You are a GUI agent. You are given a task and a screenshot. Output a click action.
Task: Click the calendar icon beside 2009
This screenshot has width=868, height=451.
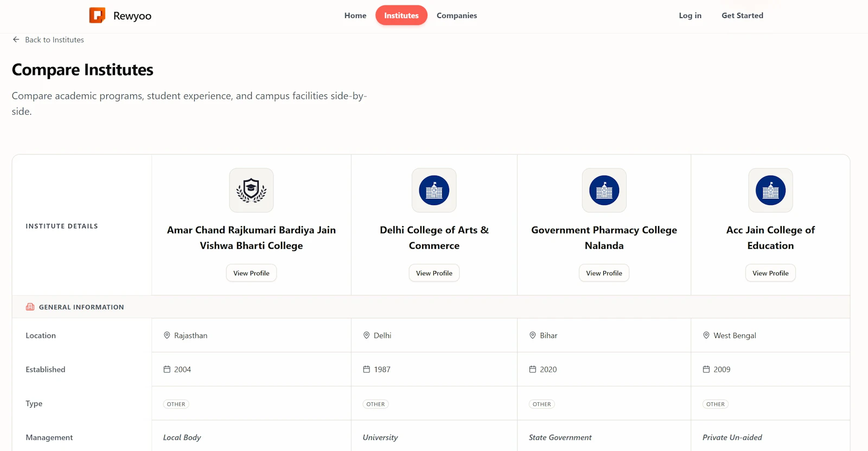pyautogui.click(x=706, y=369)
